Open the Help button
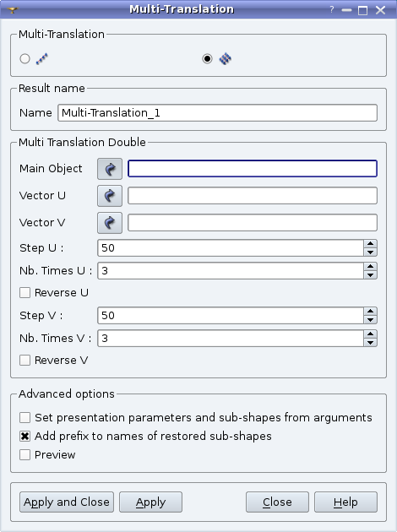The width and height of the screenshot is (397, 532). pyautogui.click(x=345, y=502)
